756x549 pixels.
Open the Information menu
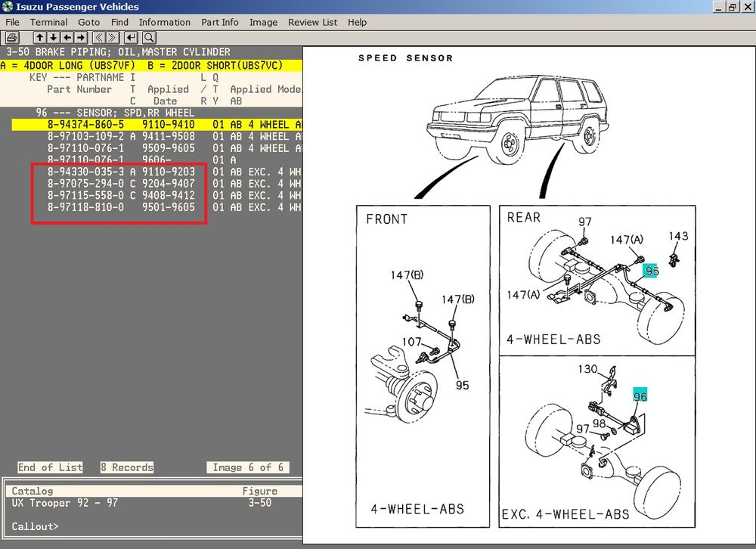point(164,22)
